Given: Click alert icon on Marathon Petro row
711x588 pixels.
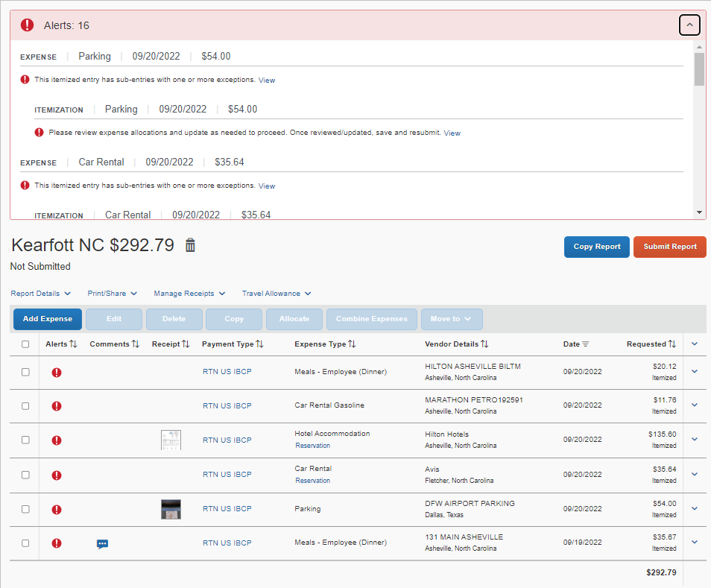Looking at the screenshot, I should point(57,406).
